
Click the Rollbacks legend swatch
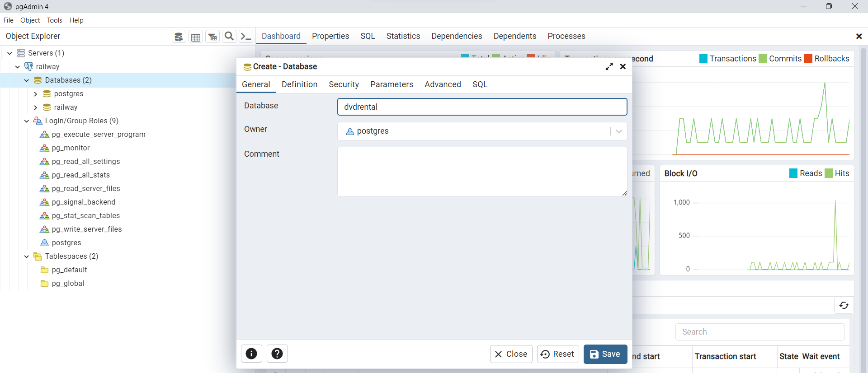tap(808, 59)
